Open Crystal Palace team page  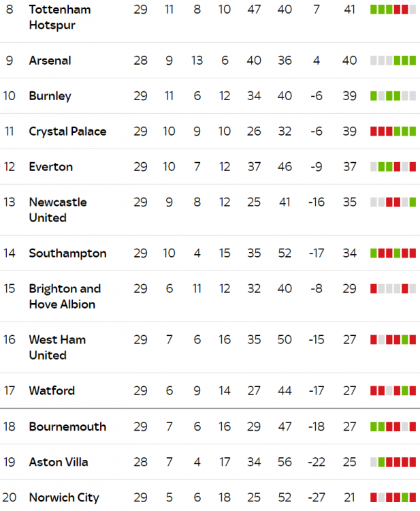[67, 131]
